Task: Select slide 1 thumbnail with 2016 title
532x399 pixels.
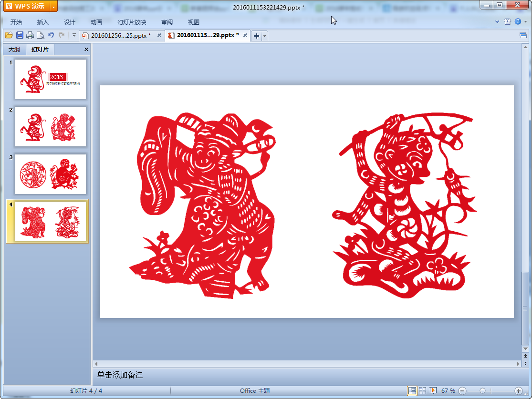Action: point(51,79)
